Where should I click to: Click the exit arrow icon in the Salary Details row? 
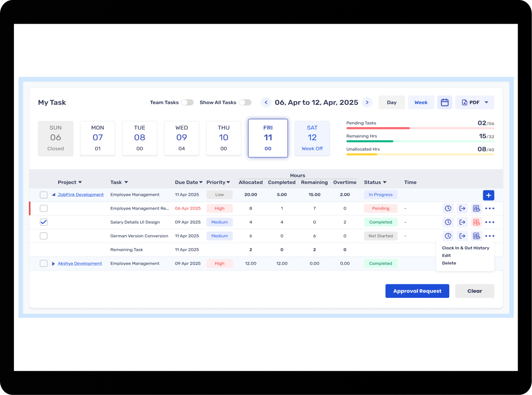462,222
